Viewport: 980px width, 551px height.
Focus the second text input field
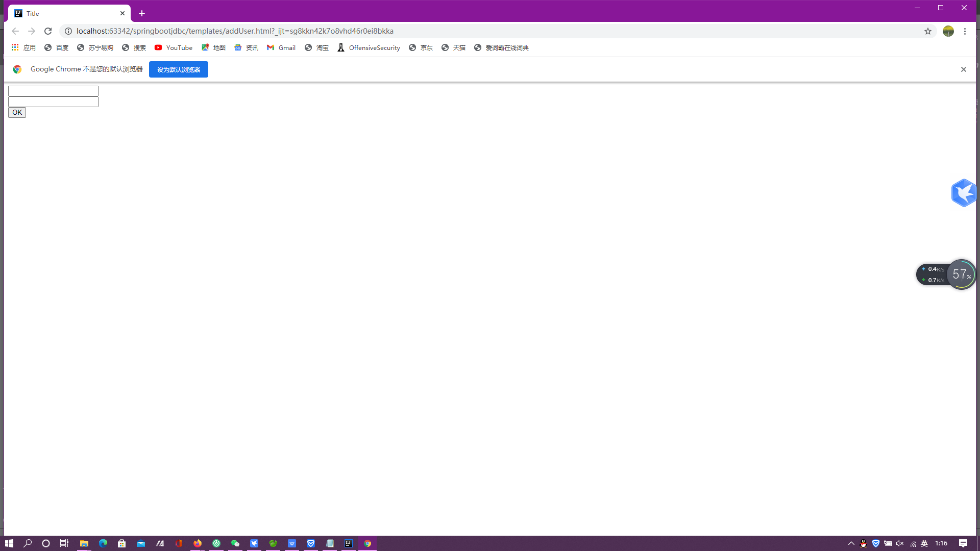53,102
